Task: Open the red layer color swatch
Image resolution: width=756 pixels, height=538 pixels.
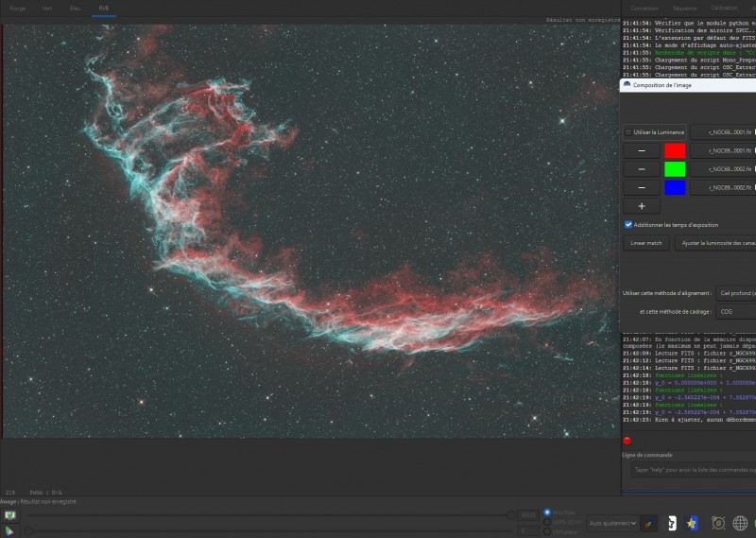Action: (675, 151)
